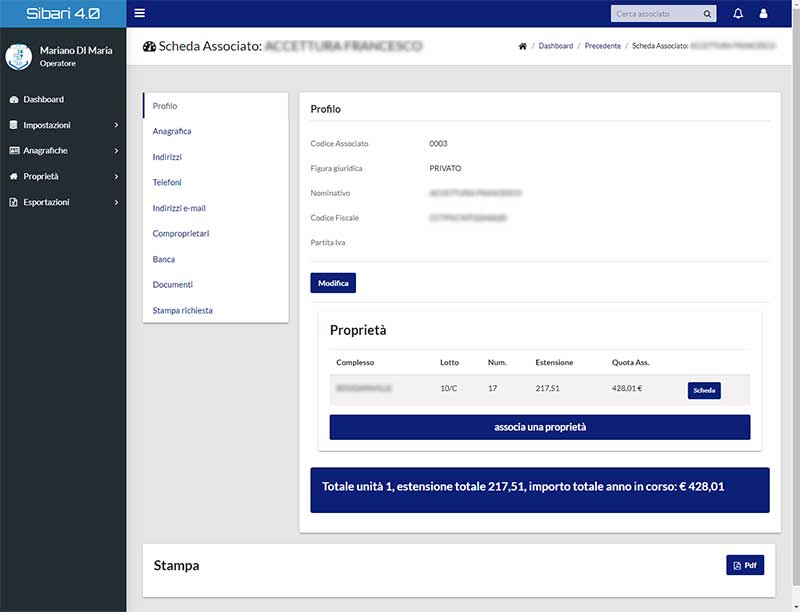Click the search magnifier icon

click(x=707, y=14)
